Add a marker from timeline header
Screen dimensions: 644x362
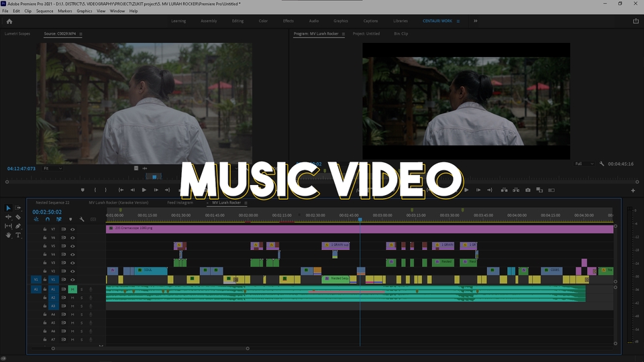[70, 220]
